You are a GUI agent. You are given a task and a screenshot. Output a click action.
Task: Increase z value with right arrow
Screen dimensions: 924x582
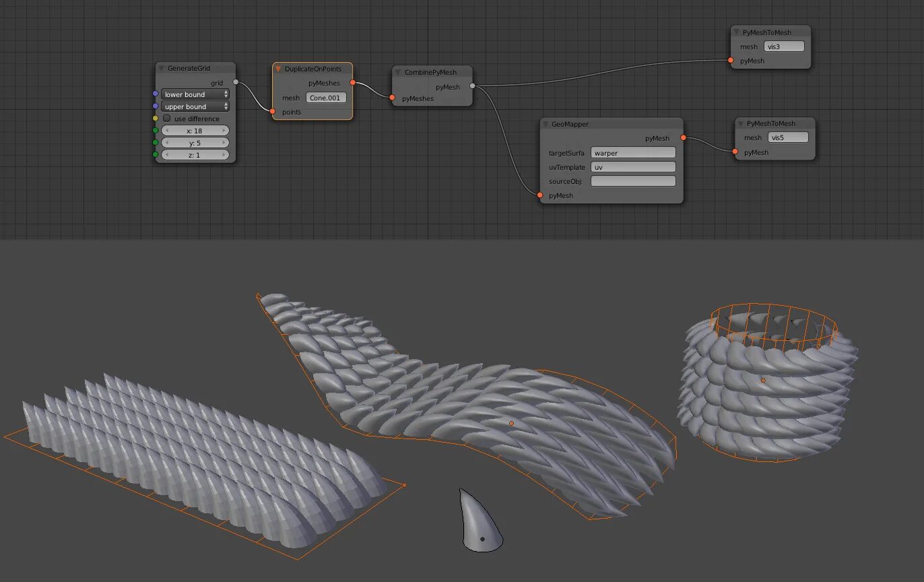[224, 155]
